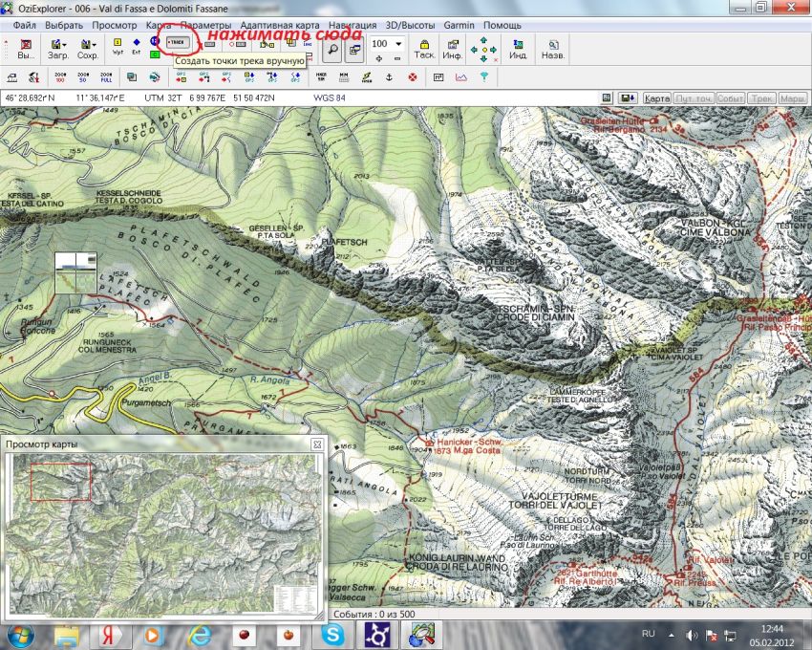Click the red rectangle in map overview
This screenshot has height=650, width=812.
(x=61, y=482)
